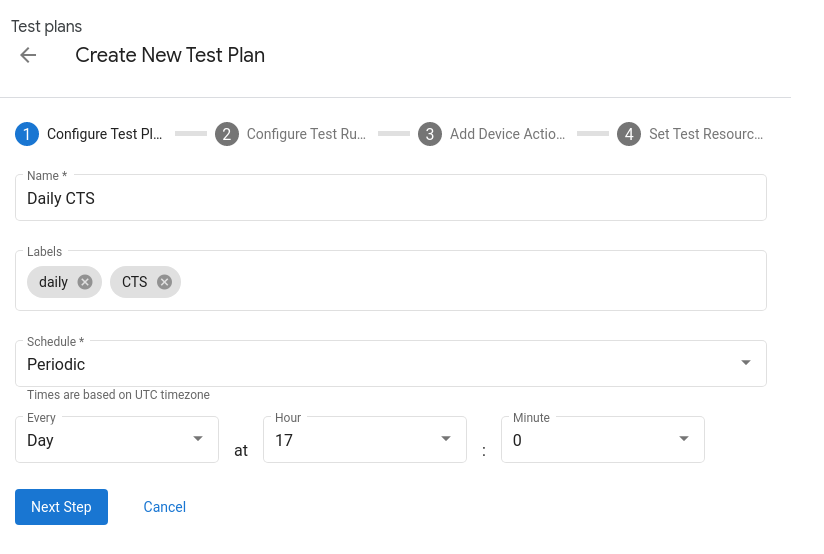Viewport: 824px width, 554px height.
Task: Click step 3 circle icon
Action: [x=430, y=134]
